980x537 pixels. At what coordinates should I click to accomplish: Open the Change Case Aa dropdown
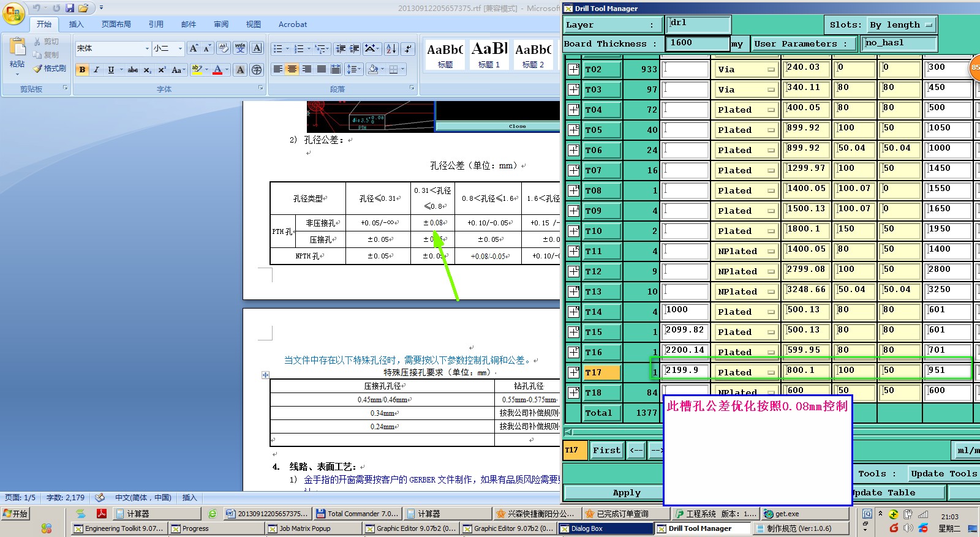pos(178,70)
